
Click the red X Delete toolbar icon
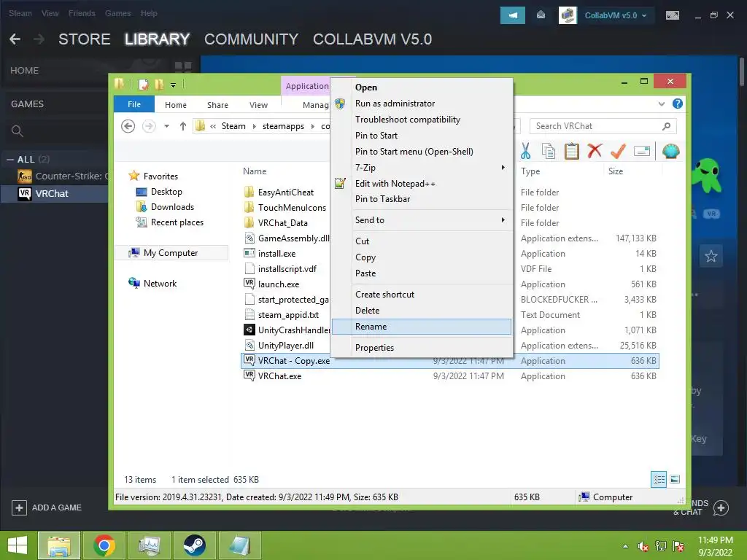[x=595, y=152]
